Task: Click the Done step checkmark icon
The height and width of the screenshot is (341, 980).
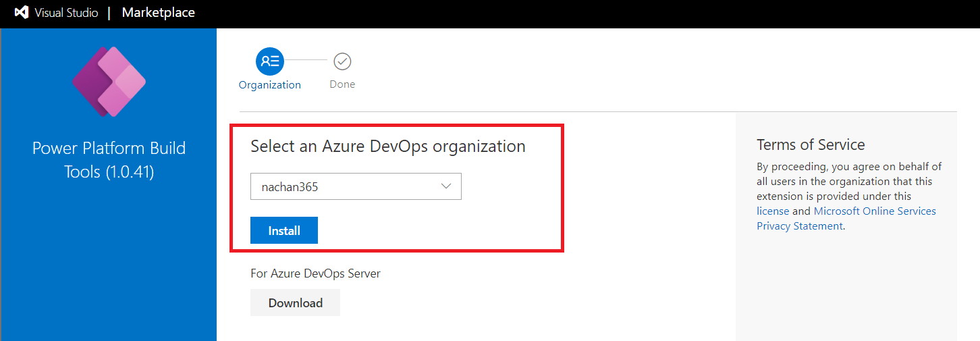Action: pyautogui.click(x=342, y=61)
